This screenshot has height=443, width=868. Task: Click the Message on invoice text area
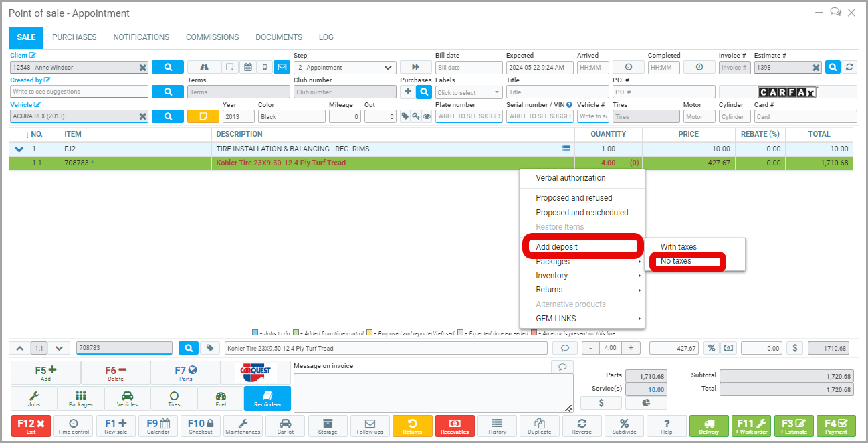[x=433, y=392]
